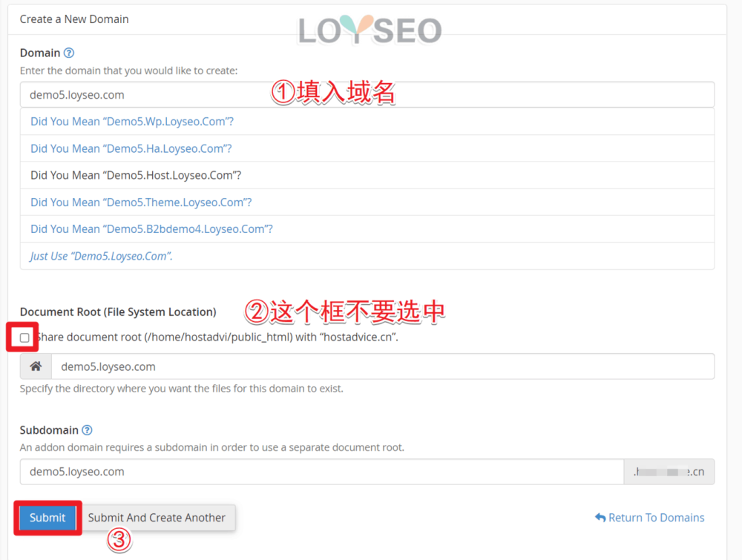The height and width of the screenshot is (560, 742).
Task: Click the Domain input field containing demo5.loyseo.com
Action: [x=367, y=95]
